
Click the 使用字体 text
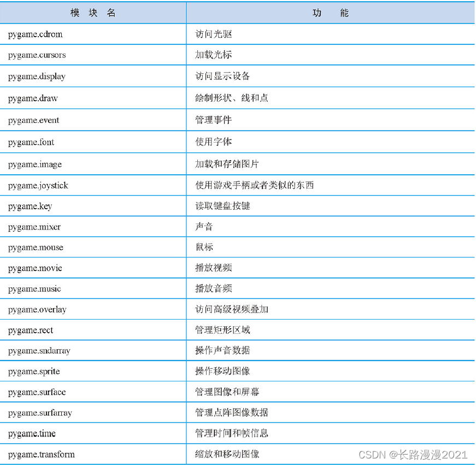tap(214, 142)
